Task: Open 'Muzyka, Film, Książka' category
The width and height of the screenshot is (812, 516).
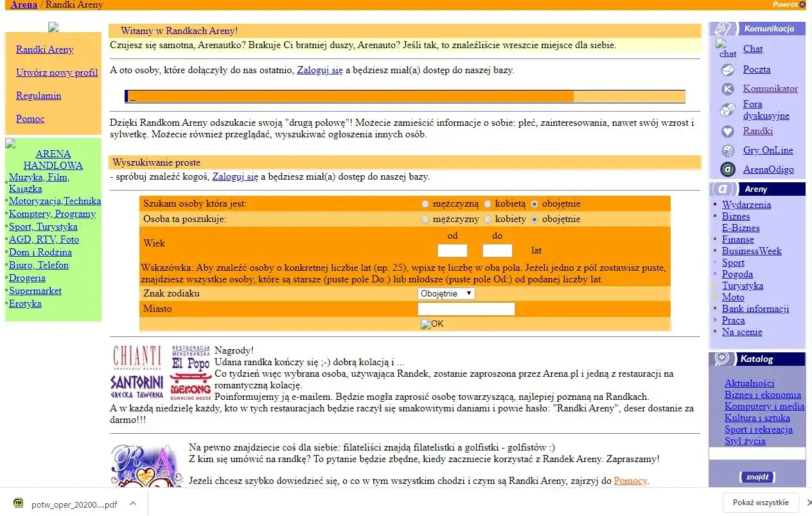Action: (x=39, y=183)
